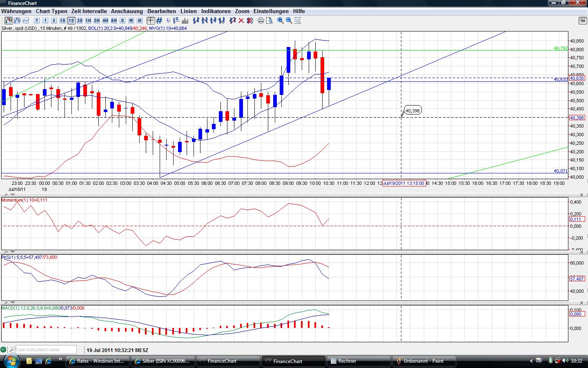Select the 4H interval button

pos(105,20)
